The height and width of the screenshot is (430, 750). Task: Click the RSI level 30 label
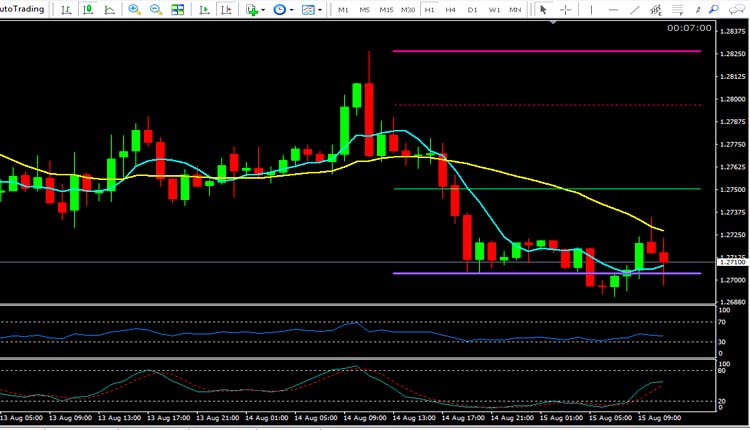coord(722,342)
